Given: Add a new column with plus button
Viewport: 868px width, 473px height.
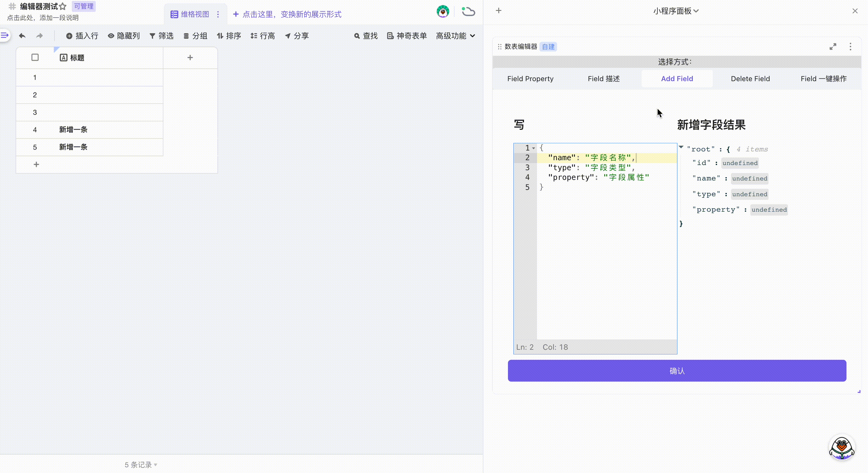Looking at the screenshot, I should coord(190,58).
